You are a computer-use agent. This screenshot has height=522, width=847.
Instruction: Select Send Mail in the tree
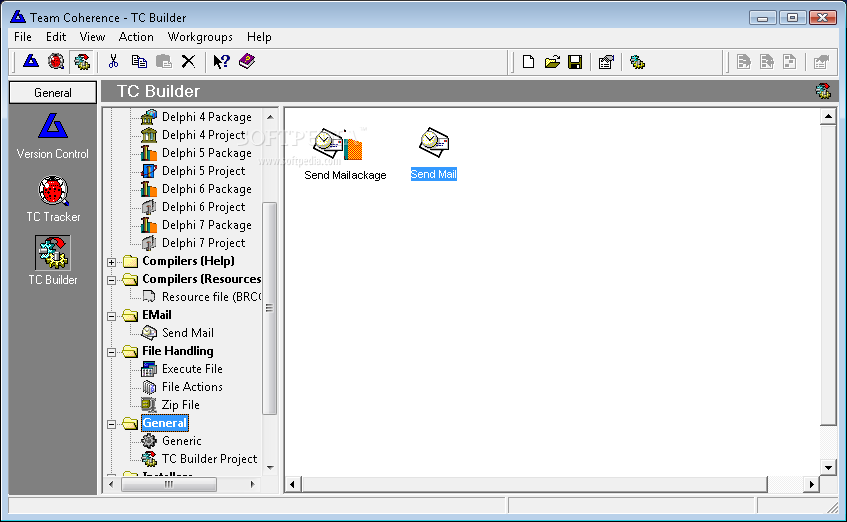(x=187, y=333)
